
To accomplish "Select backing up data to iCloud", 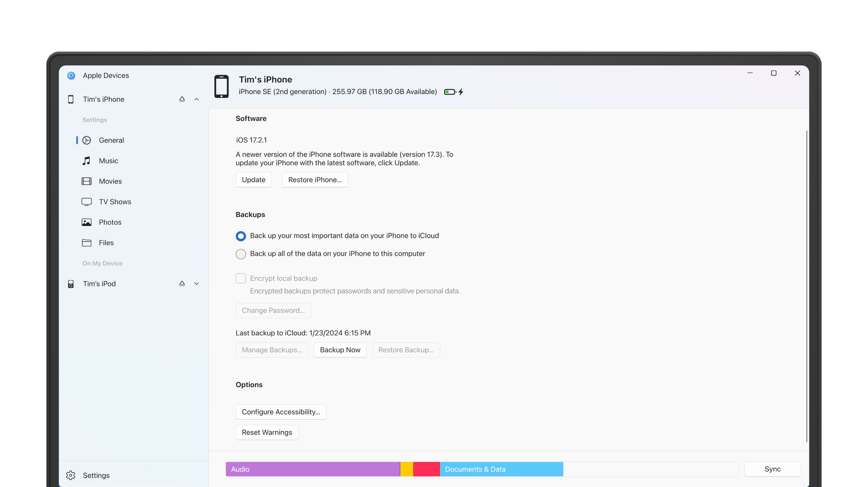I will 241,236.
